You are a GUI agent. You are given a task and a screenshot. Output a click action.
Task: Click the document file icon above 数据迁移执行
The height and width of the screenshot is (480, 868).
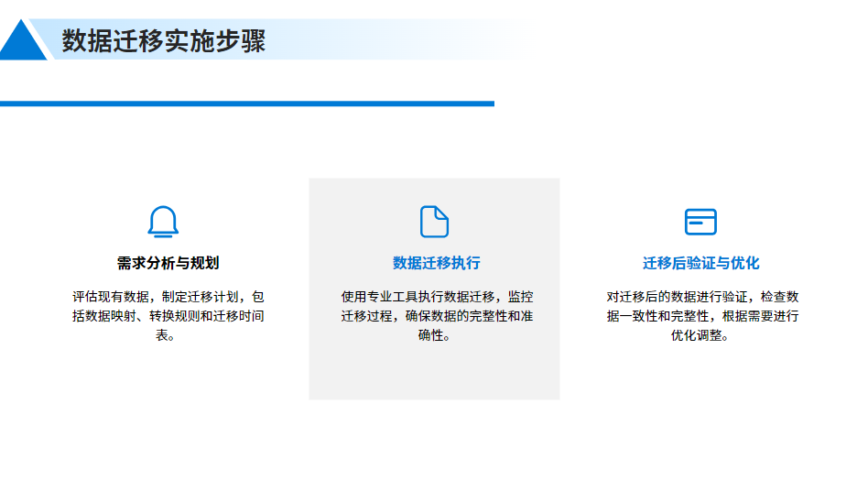(x=435, y=222)
